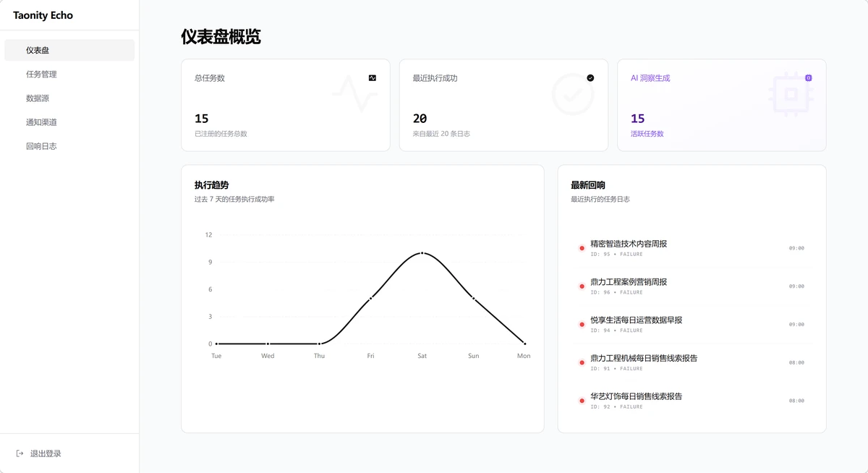Click red failure dot beside 精密智造技术内容周报

pos(582,248)
